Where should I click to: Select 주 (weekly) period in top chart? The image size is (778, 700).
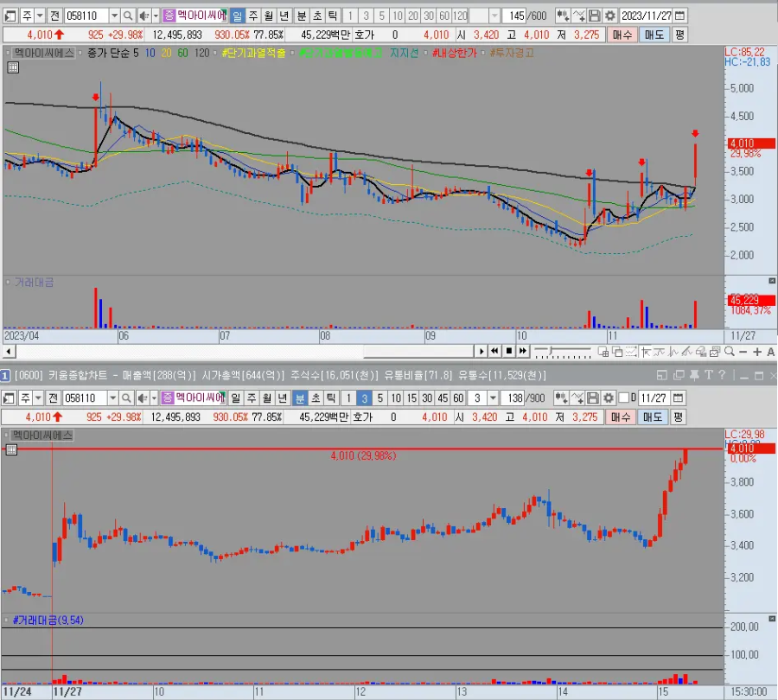pyautogui.click(x=253, y=16)
